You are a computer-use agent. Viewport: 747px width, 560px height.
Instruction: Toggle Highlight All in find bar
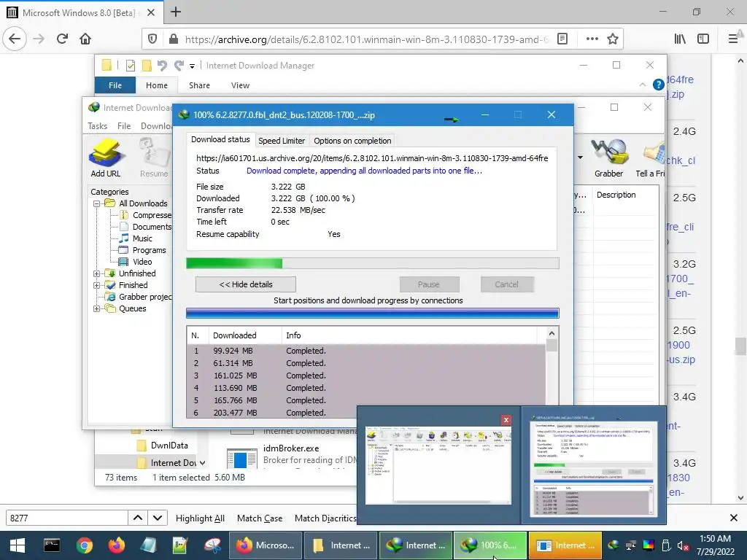[200, 518]
